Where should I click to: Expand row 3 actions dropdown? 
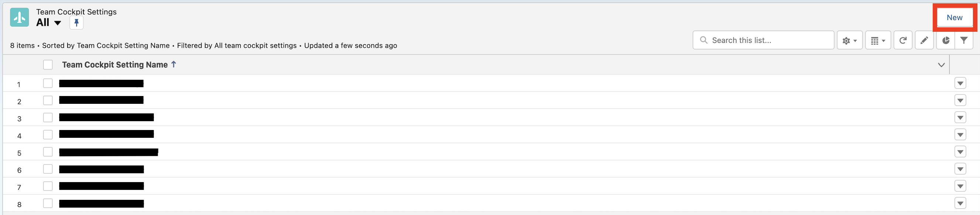(x=960, y=117)
